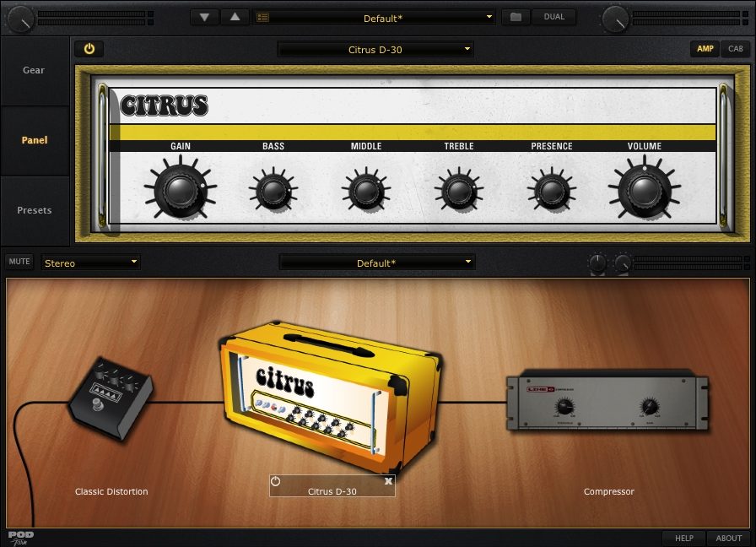Open the Gear tab
The height and width of the screenshot is (547, 756).
[x=35, y=70]
